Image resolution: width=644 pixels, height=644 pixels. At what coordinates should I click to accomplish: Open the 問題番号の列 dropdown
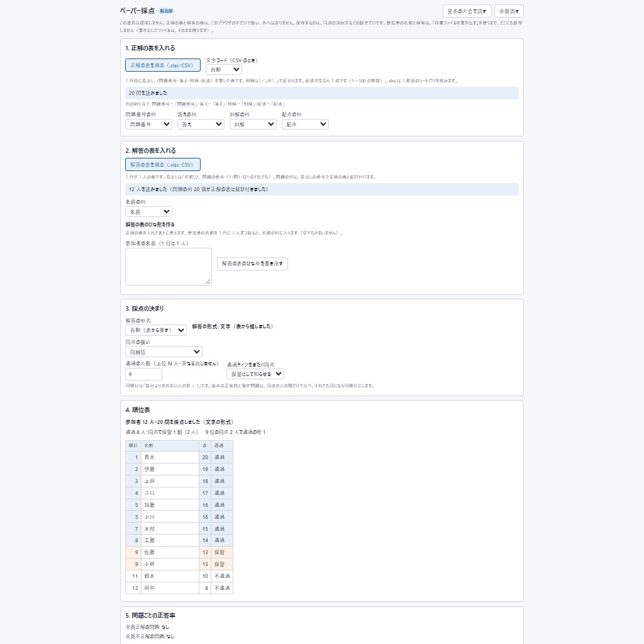148,125
